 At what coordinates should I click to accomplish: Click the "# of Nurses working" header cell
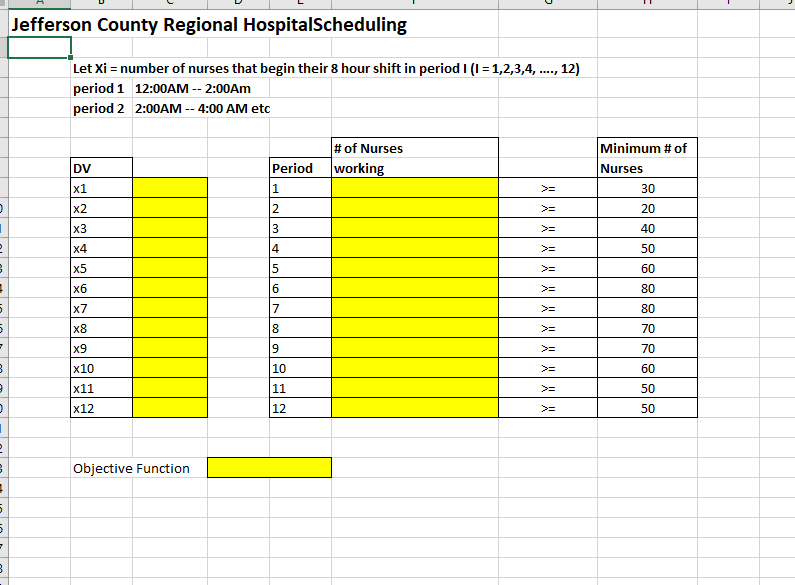tap(415, 158)
